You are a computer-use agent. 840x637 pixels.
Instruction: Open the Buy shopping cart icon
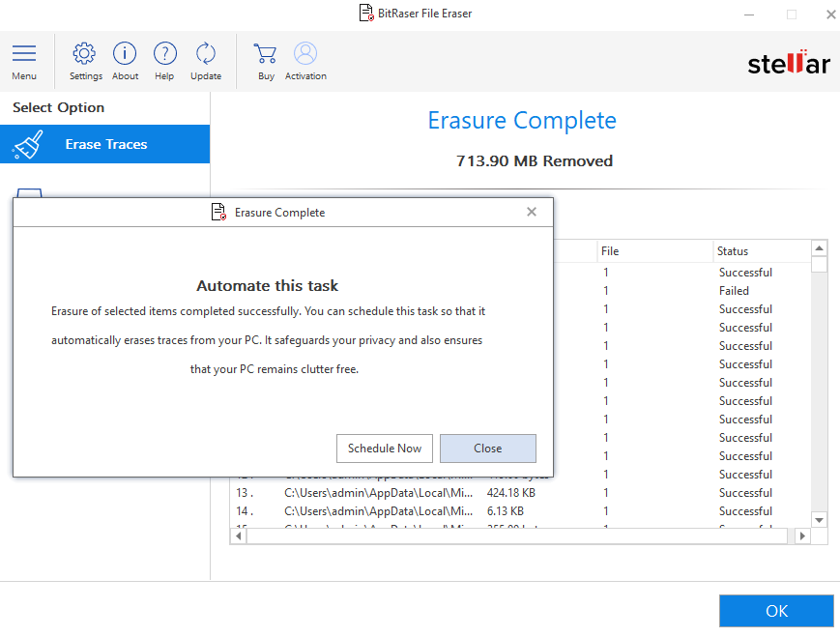(x=265, y=53)
